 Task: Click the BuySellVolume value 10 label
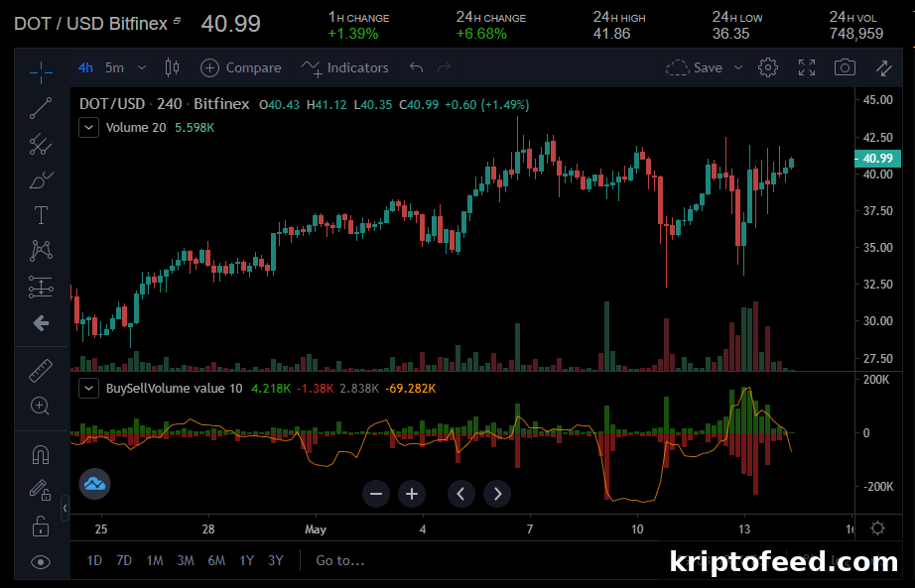tap(174, 388)
